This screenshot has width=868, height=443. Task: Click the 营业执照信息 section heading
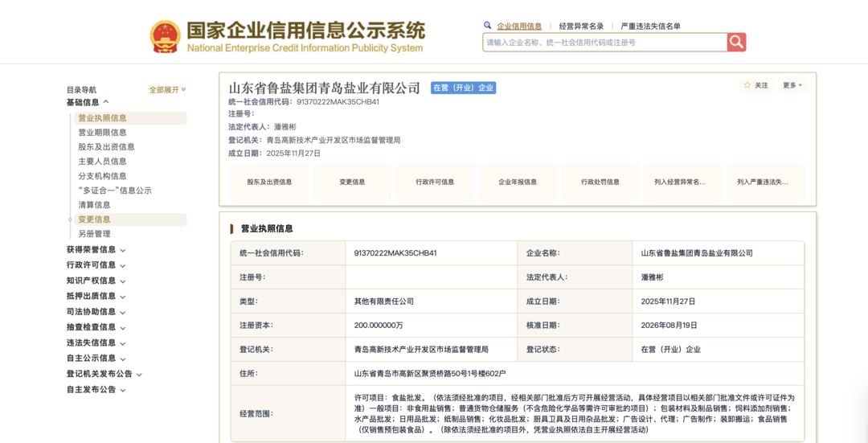tap(267, 228)
